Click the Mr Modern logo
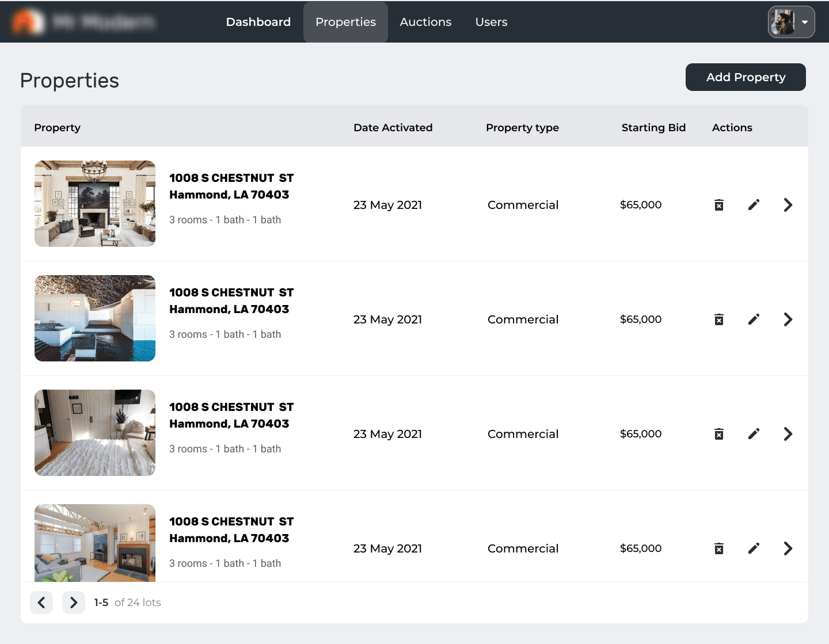The height and width of the screenshot is (644, 829). [x=83, y=22]
